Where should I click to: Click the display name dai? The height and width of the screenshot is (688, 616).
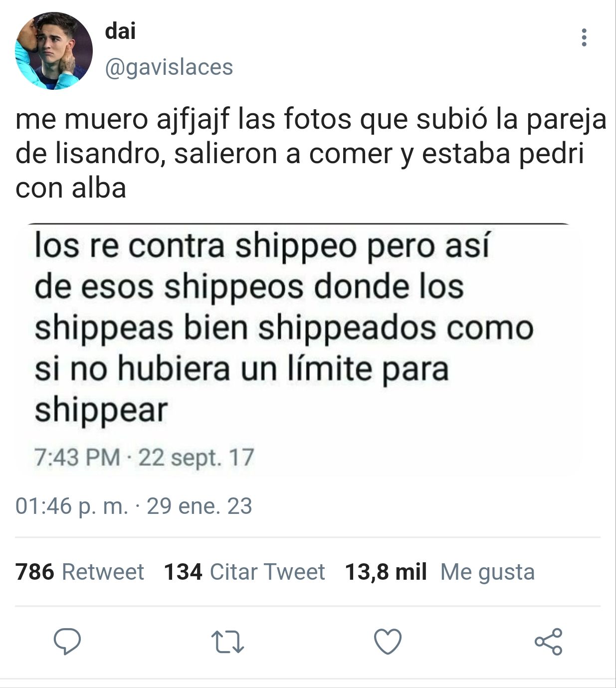coord(120,31)
